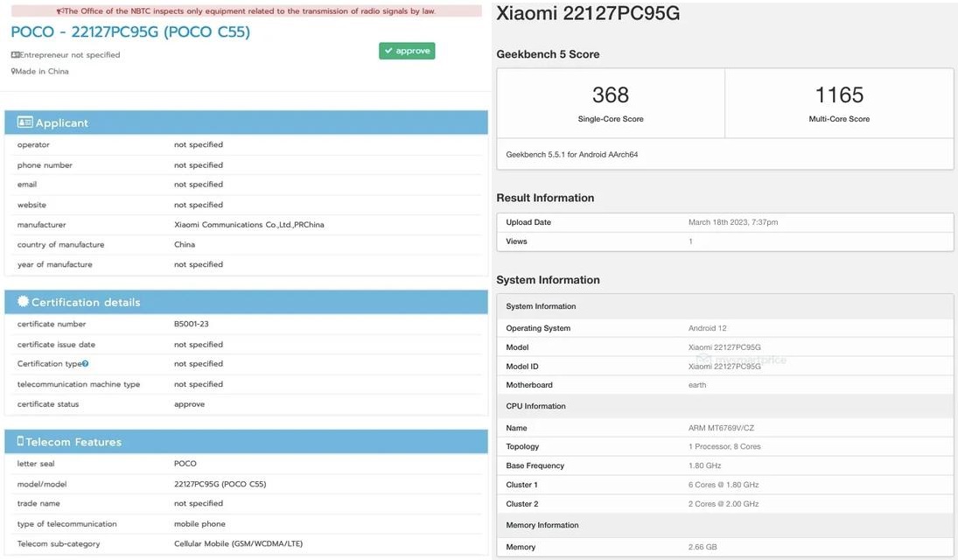Click the Entrepreneur not specified icon
The height and width of the screenshot is (560, 958).
(x=15, y=54)
